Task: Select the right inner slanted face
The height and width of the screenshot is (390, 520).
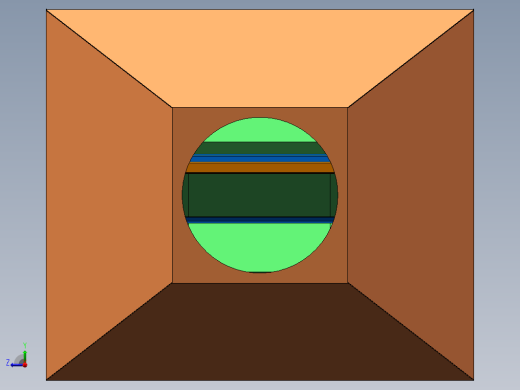Action: (411, 195)
